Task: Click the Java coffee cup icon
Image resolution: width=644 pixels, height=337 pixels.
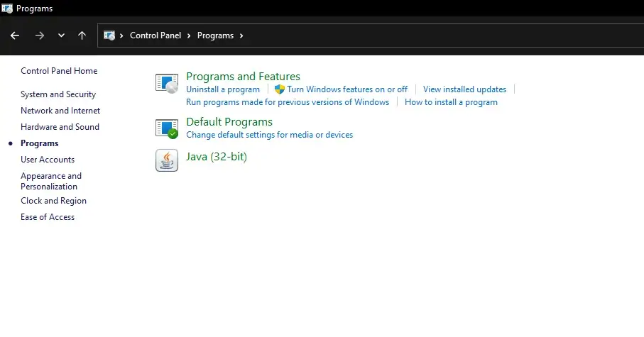Action: click(x=167, y=160)
